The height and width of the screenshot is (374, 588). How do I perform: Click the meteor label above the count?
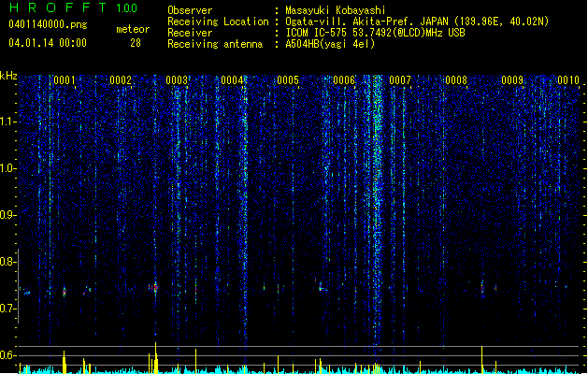[x=133, y=29]
